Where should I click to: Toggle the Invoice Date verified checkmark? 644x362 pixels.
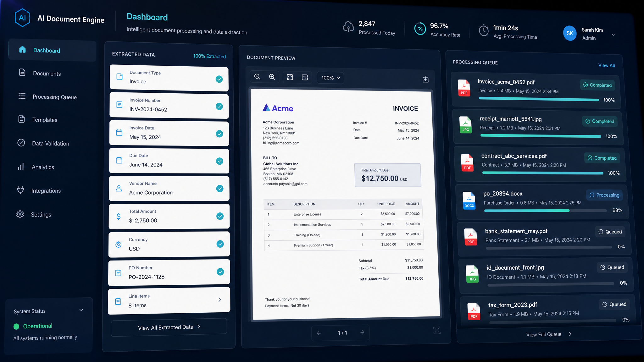coord(219,134)
